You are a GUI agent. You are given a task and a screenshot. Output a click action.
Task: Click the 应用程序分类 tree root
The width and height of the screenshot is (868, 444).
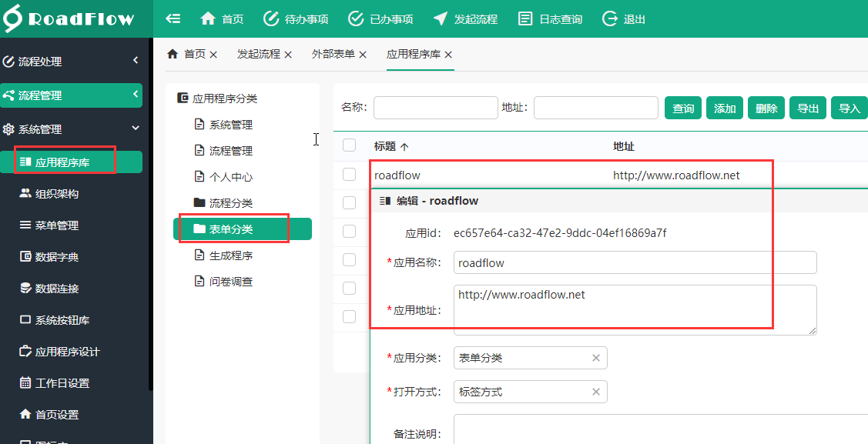point(217,98)
